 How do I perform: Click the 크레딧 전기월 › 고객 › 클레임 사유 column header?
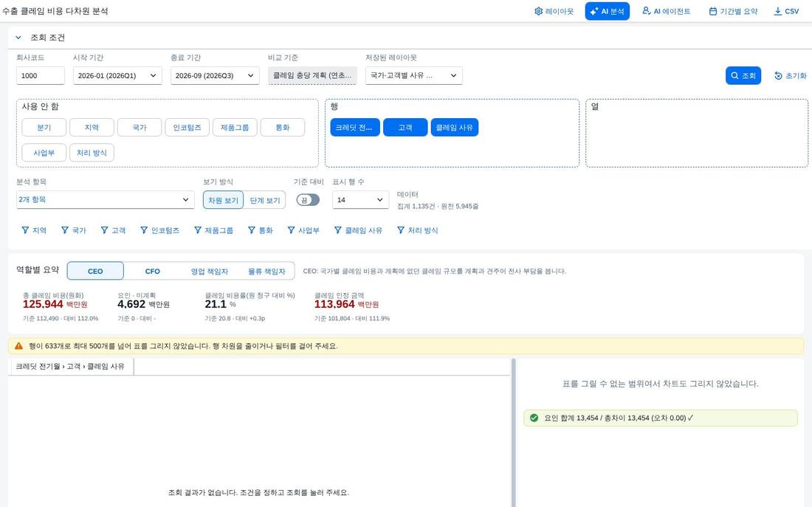tap(70, 366)
